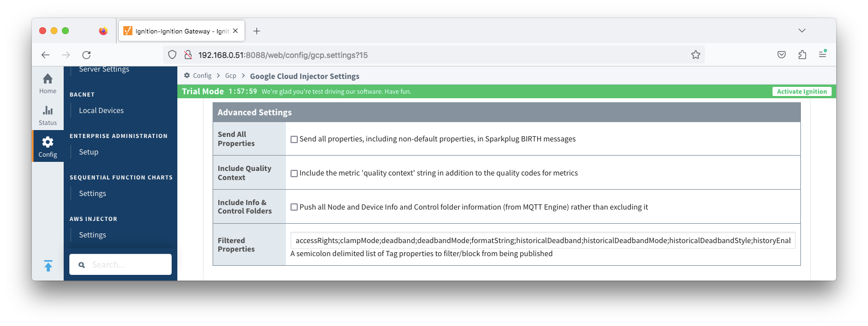This screenshot has height=326, width=868.
Task: Open Firefox hamburger application menu
Action: point(822,55)
